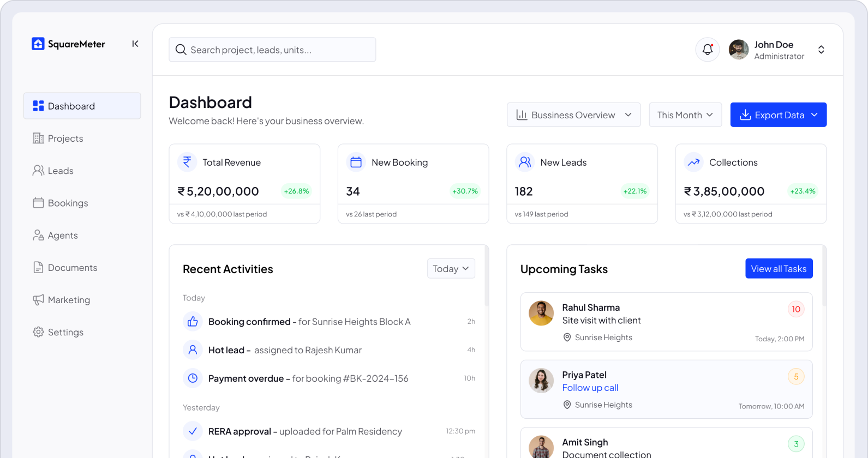
Task: Click the notification bell icon
Action: (x=707, y=50)
